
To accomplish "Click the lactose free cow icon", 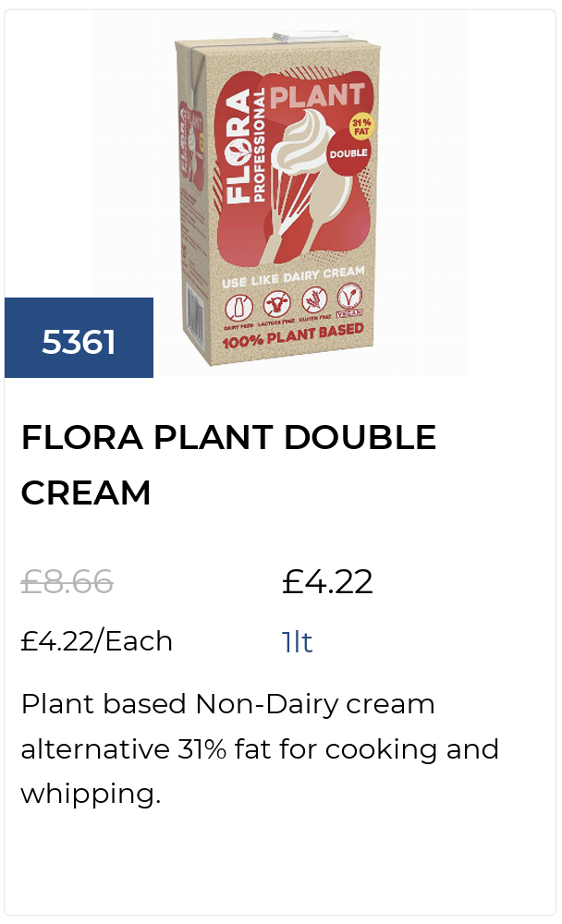I will coord(277,302).
